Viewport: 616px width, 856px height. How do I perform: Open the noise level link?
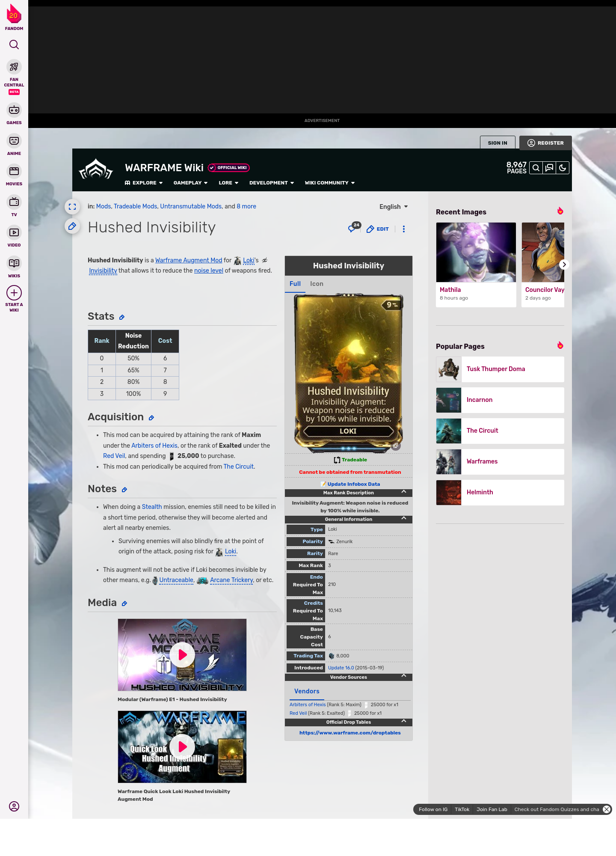click(x=209, y=270)
